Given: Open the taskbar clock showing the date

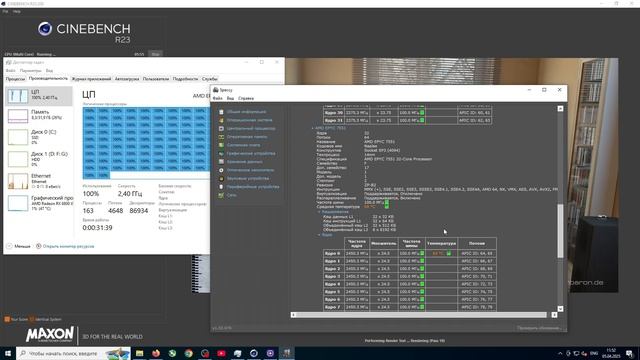Looking at the screenshot, I should (x=611, y=353).
